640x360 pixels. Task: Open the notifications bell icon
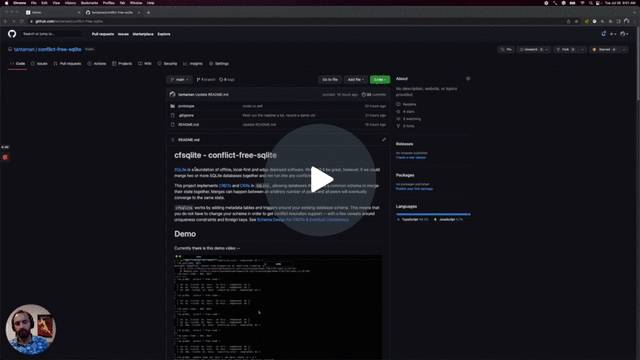pos(604,34)
